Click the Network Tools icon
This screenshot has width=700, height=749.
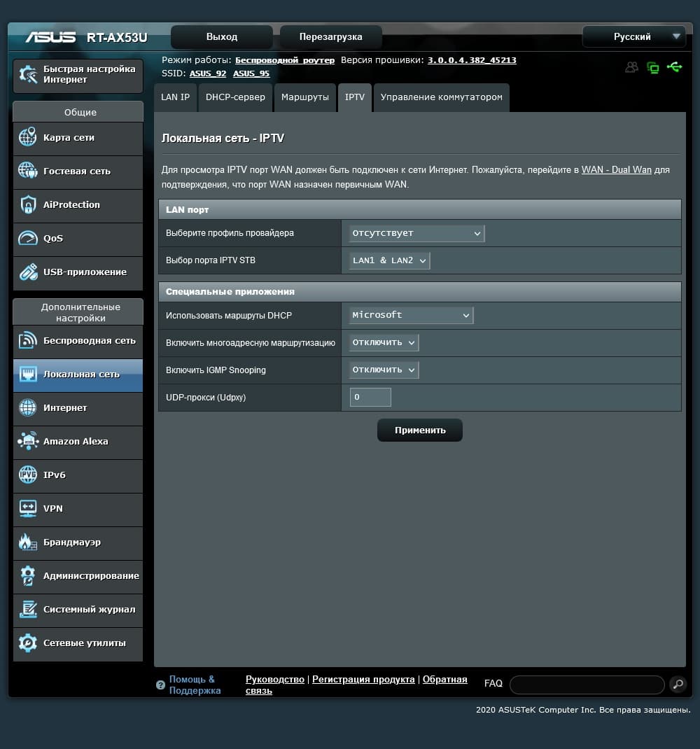[28, 643]
